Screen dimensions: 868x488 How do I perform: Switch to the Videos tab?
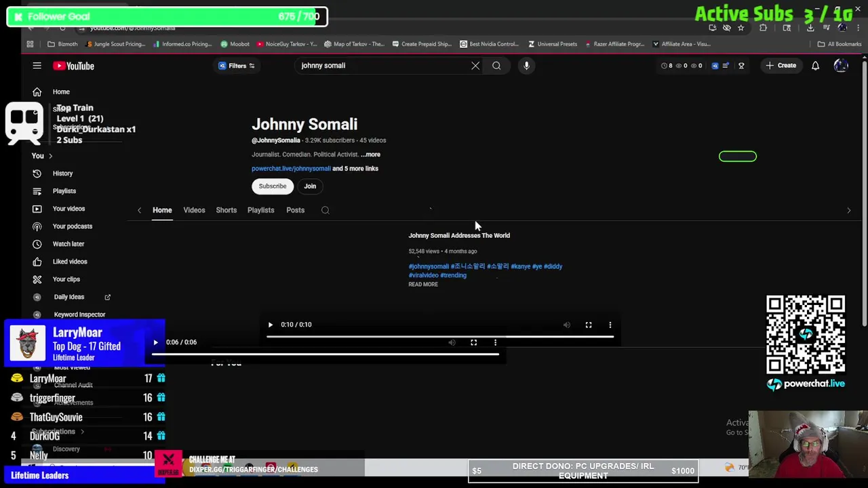pyautogui.click(x=194, y=210)
